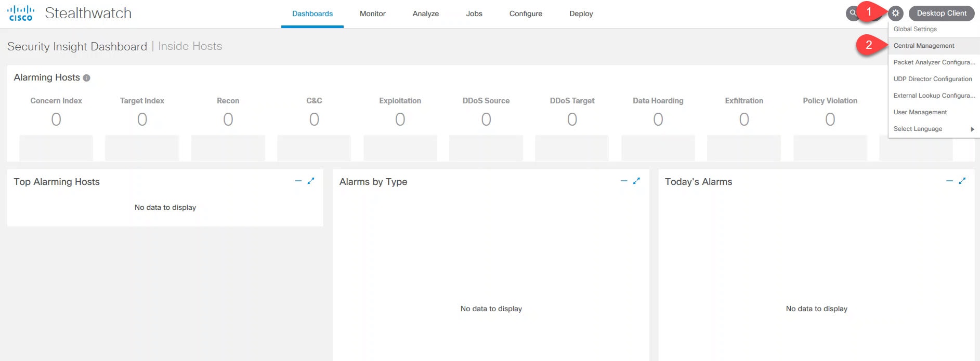This screenshot has height=361, width=980.
Task: Choose Packet Analyzer Configuration entry
Action: pos(934,62)
